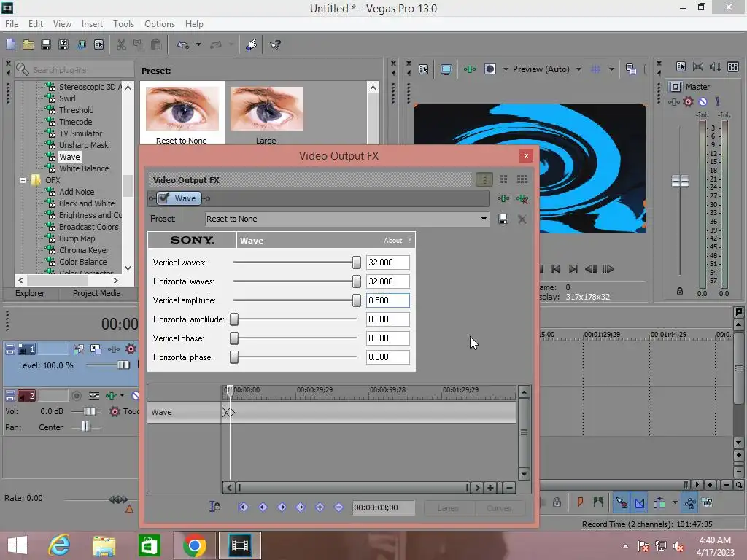Open the Tools menu
Image resolution: width=747 pixels, height=560 pixels.
123,24
